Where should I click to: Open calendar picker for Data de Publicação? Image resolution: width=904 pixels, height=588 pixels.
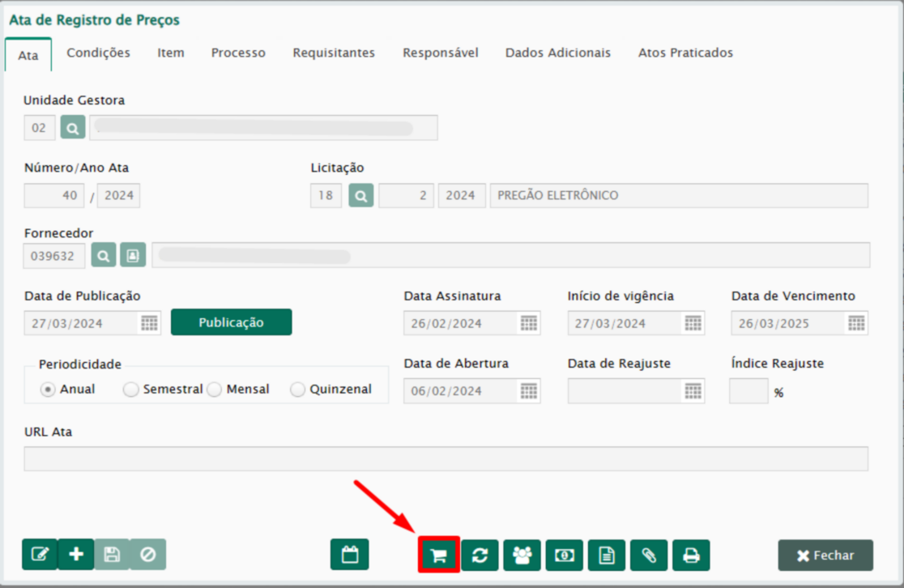149,323
